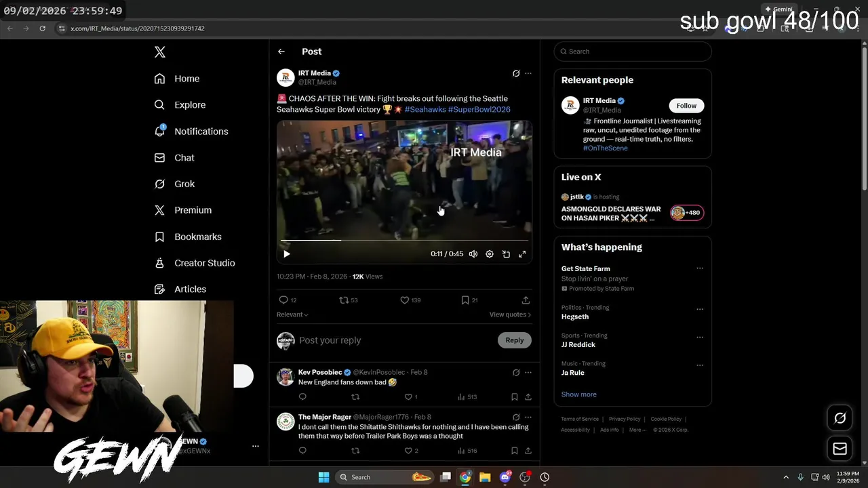Open Explore page

(180, 105)
